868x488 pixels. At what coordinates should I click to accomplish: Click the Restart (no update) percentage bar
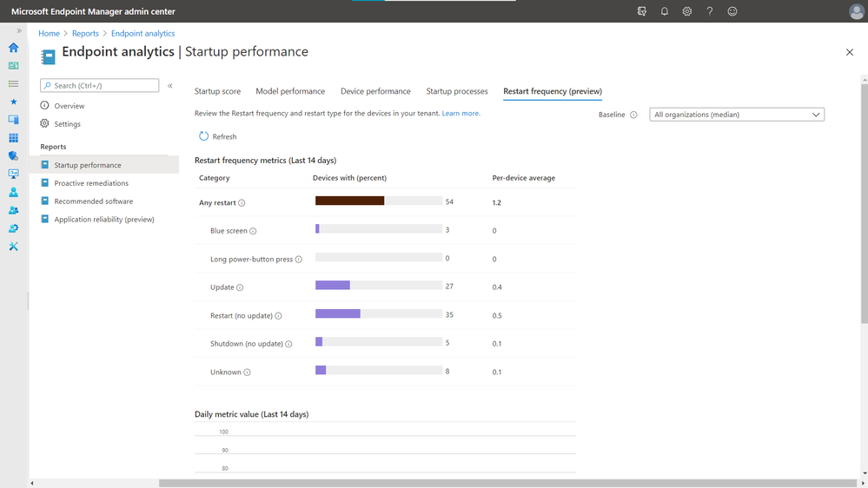tap(379, 313)
